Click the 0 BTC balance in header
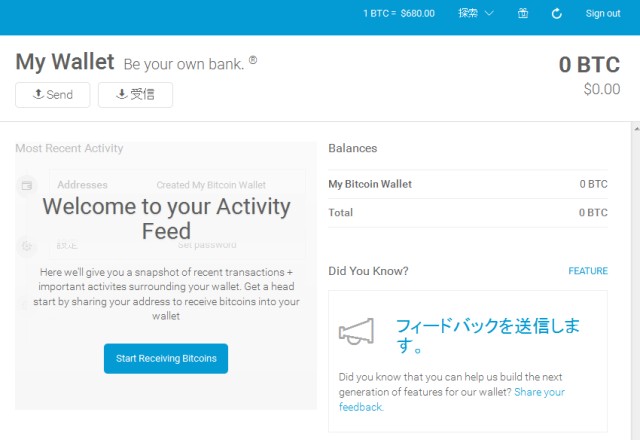 [589, 65]
